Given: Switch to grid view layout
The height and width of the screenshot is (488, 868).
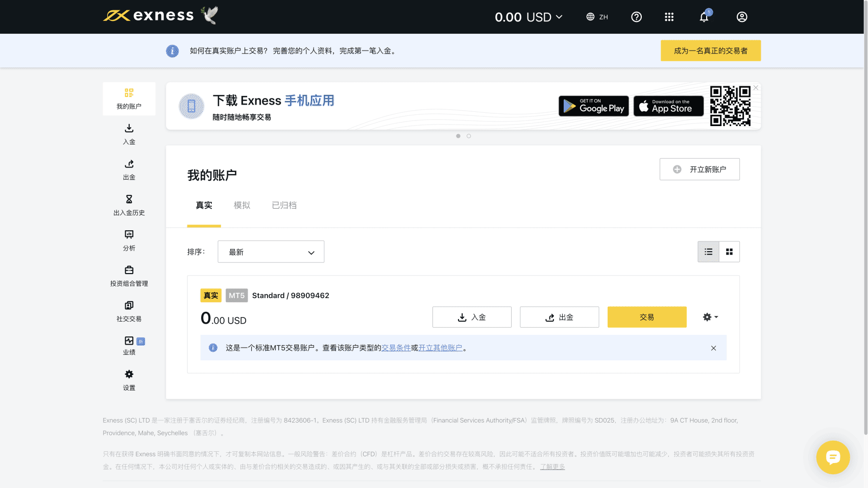Looking at the screenshot, I should click(729, 252).
